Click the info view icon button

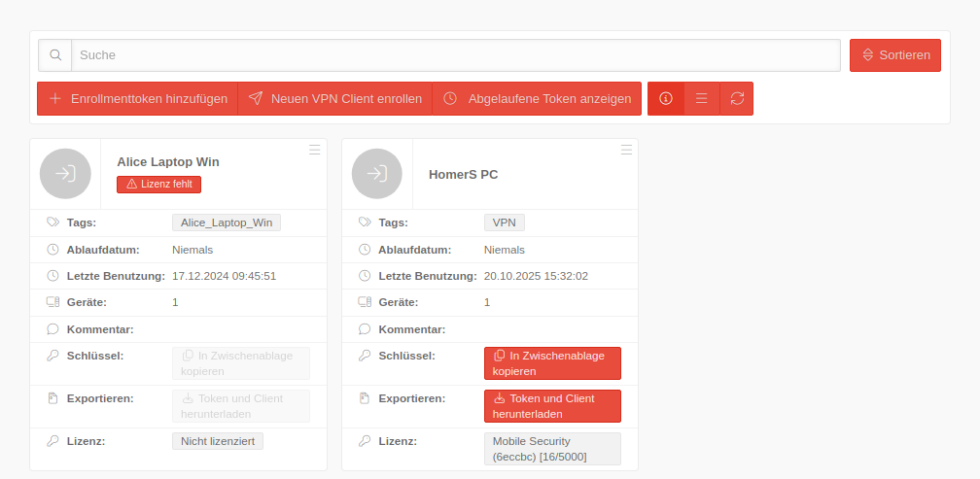click(x=666, y=98)
